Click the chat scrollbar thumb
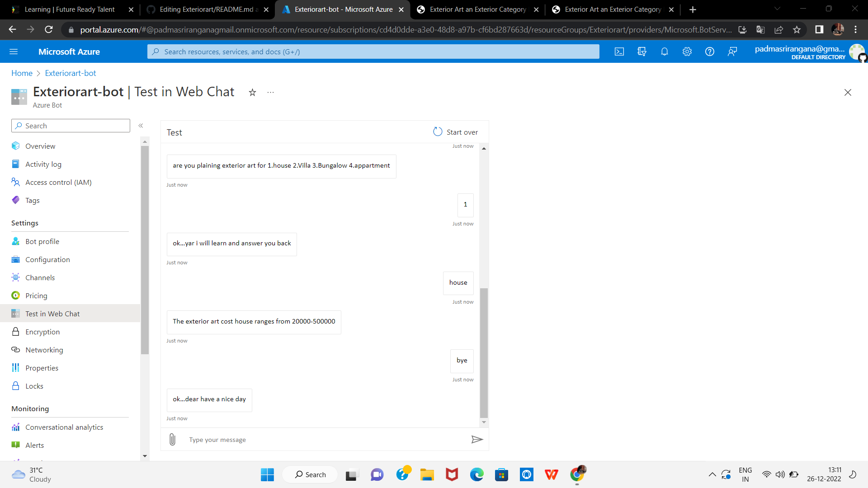 click(484, 352)
